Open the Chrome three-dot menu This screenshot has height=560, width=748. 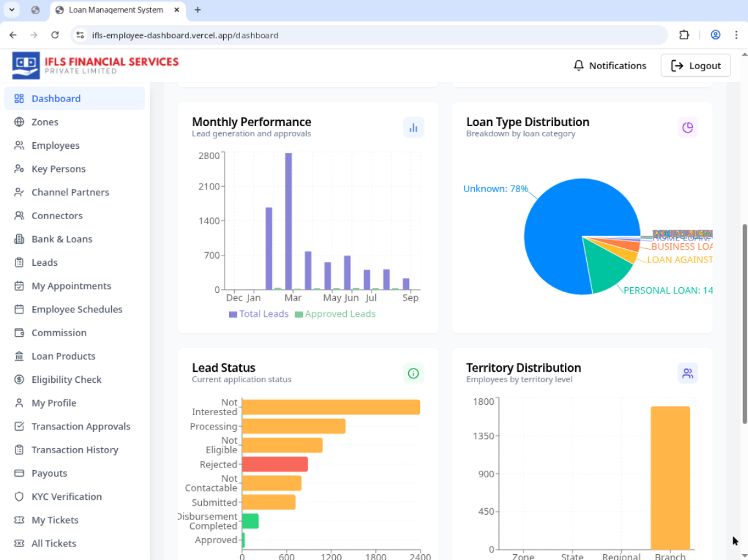736,35
